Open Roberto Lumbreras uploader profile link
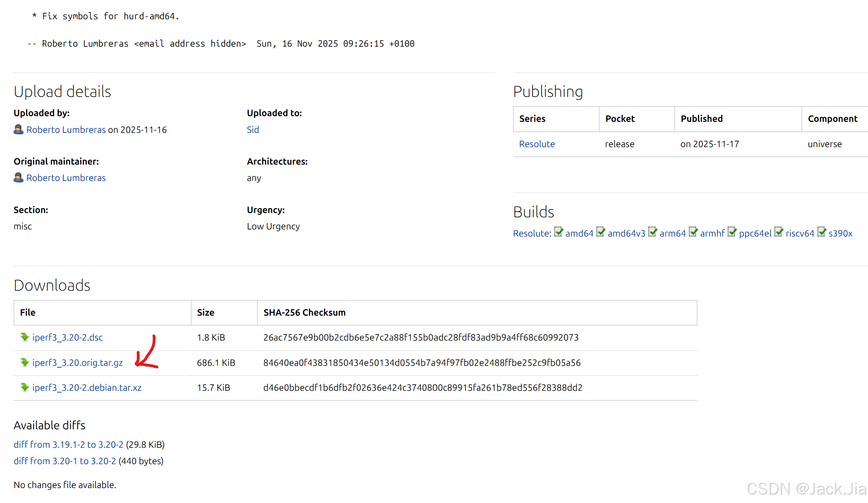Image resolution: width=868 pixels, height=503 pixels. coord(66,130)
